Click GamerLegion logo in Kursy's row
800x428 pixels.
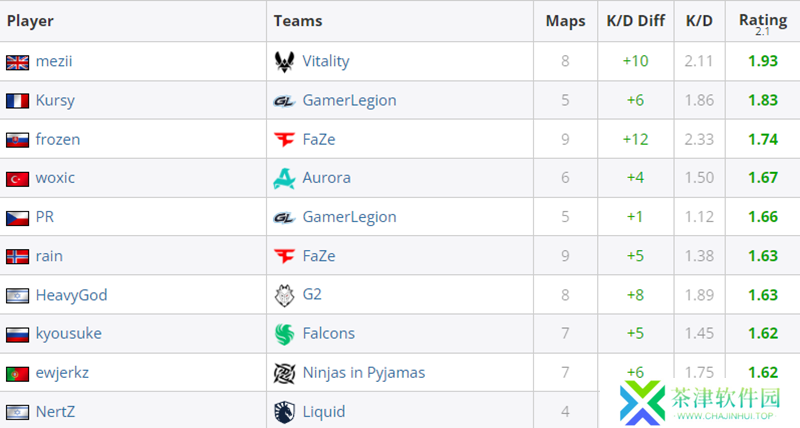pyautogui.click(x=284, y=101)
